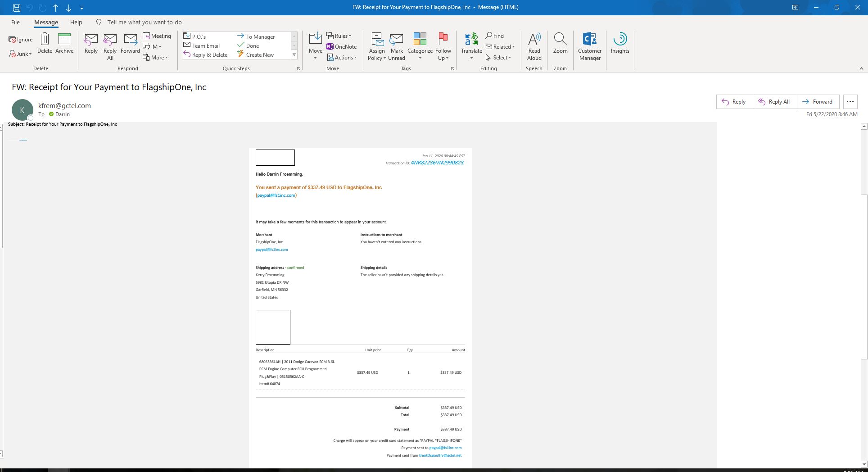Viewport: 868px width, 472px height.
Task: Click the Undo arrow in quick access toolbar
Action: click(x=30, y=8)
